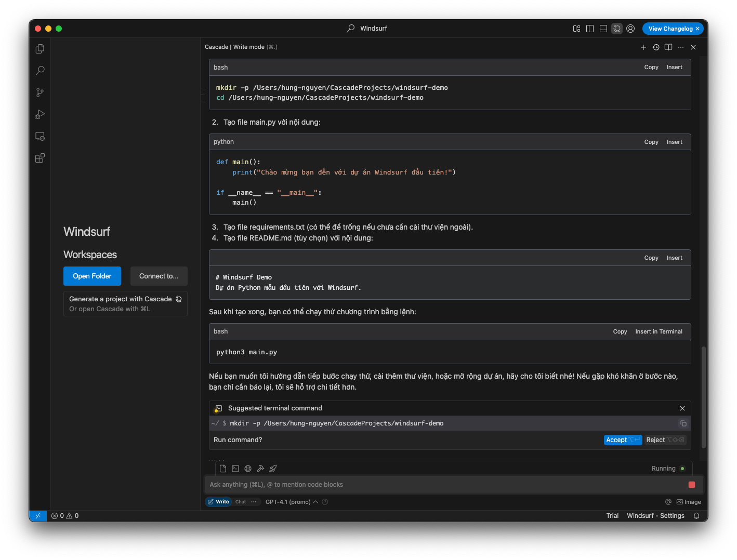
Task: Copy the mkdir bash code block
Action: pyautogui.click(x=651, y=68)
